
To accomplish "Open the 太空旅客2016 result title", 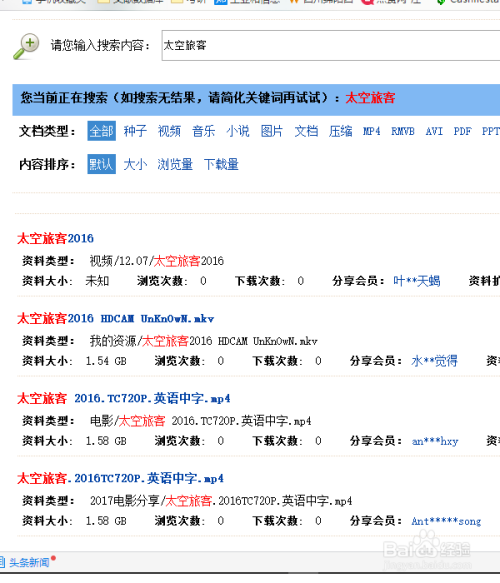I will tap(55, 238).
